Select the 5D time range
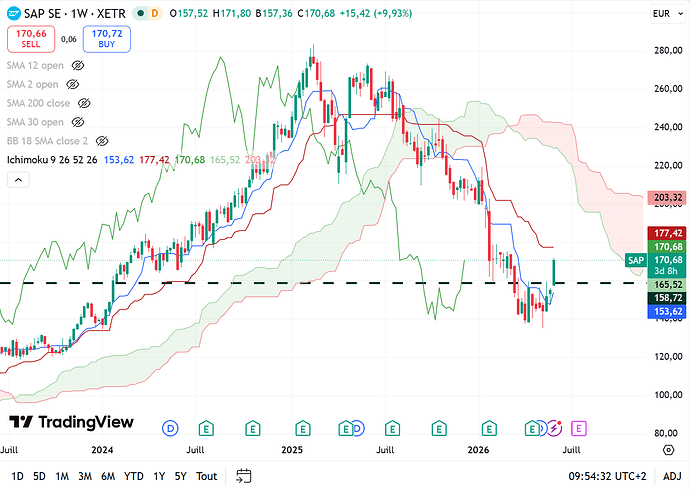This screenshot has height=489, width=690. [40, 476]
